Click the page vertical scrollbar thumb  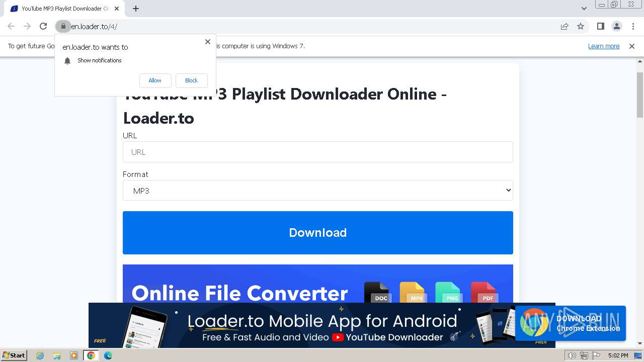(640, 96)
